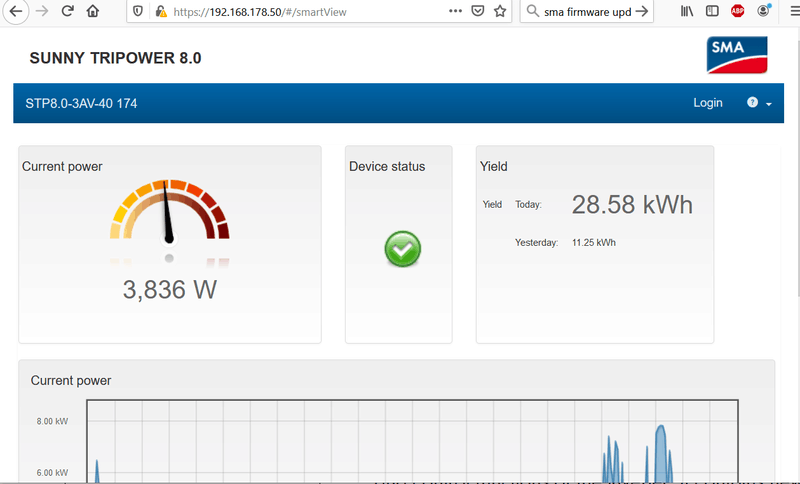Click the search magnifier icon
This screenshot has width=800, height=484.
click(532, 11)
